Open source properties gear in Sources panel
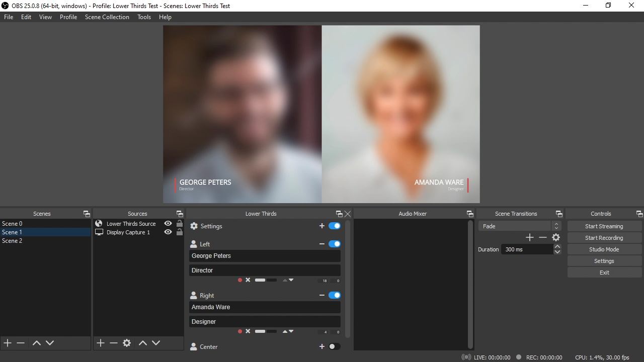Image resolution: width=644 pixels, height=362 pixels. tap(127, 343)
